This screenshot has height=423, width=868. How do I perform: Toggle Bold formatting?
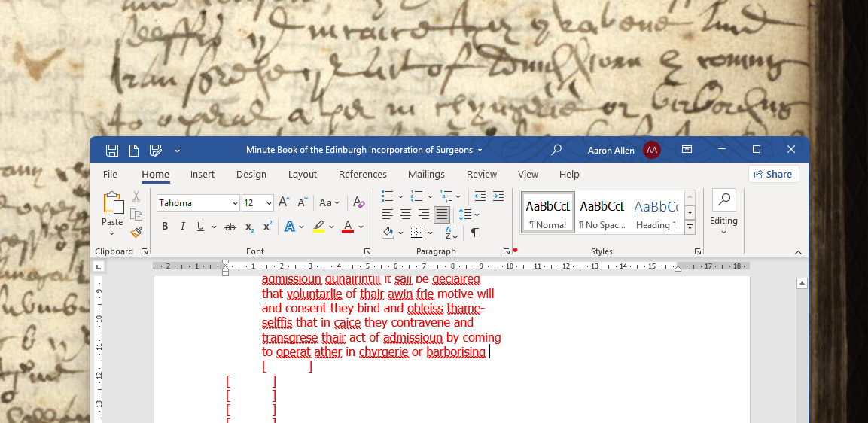[165, 227]
